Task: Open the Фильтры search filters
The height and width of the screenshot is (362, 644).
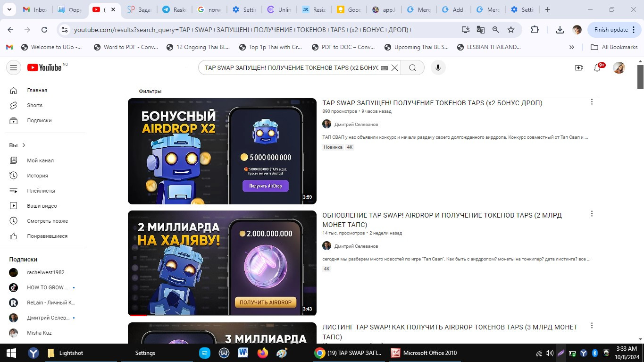Action: [150, 91]
